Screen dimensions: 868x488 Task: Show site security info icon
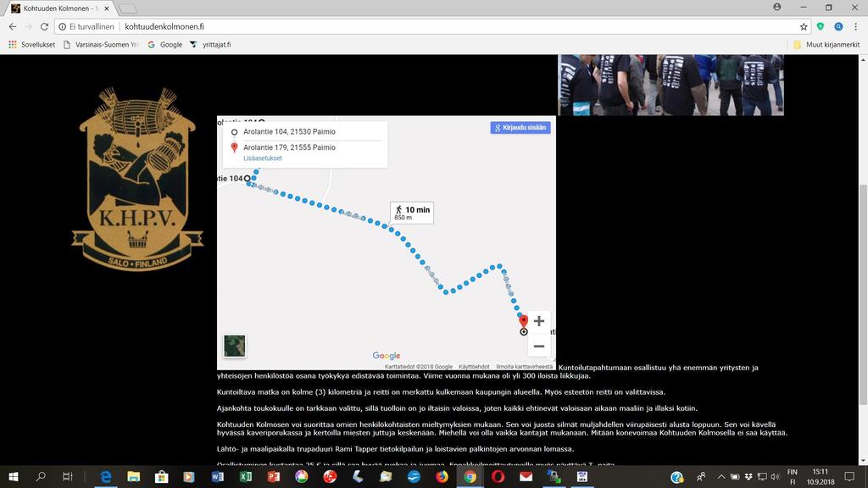pyautogui.click(x=63, y=26)
